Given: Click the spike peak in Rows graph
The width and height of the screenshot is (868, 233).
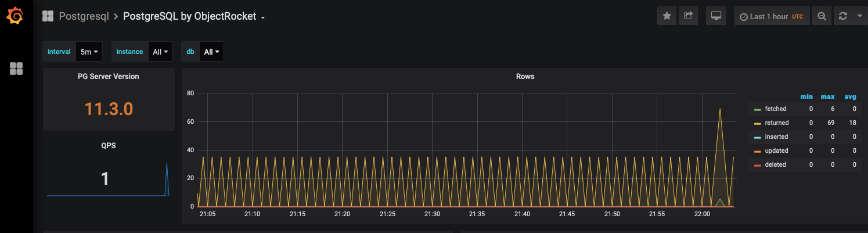Looking at the screenshot, I should coord(720,109).
